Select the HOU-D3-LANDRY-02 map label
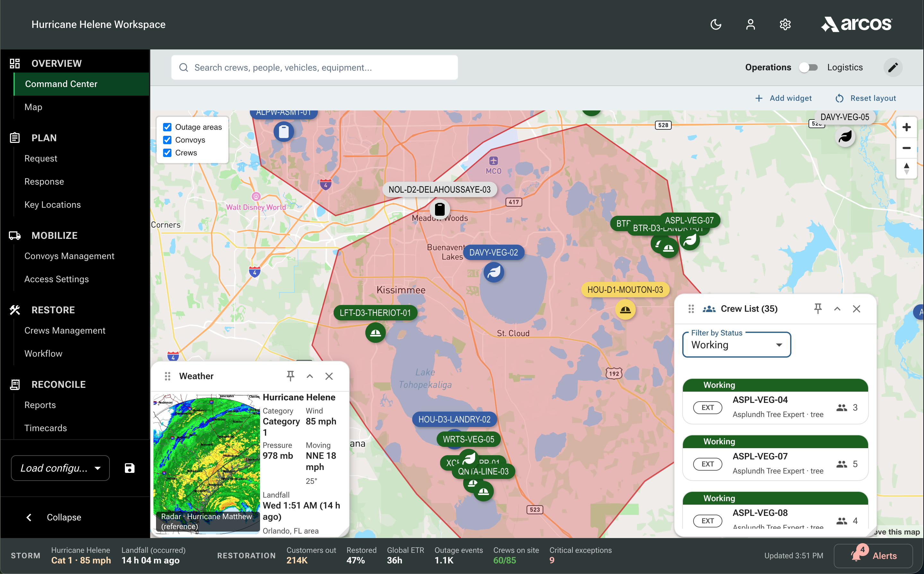 click(x=454, y=420)
